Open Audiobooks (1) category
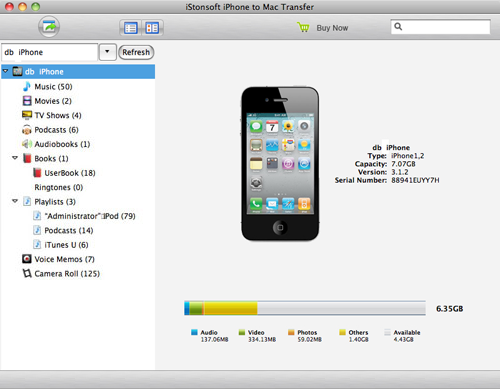The height and width of the screenshot is (389, 500). 62,144
